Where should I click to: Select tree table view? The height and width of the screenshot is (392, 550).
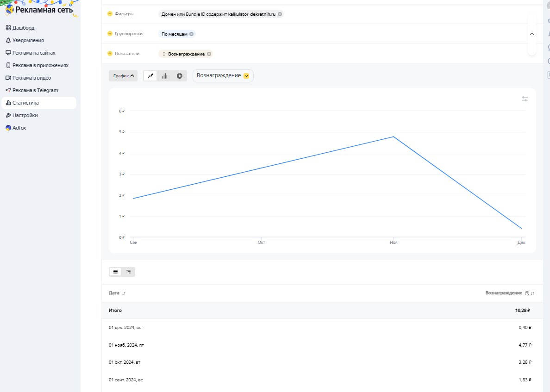pyautogui.click(x=128, y=272)
